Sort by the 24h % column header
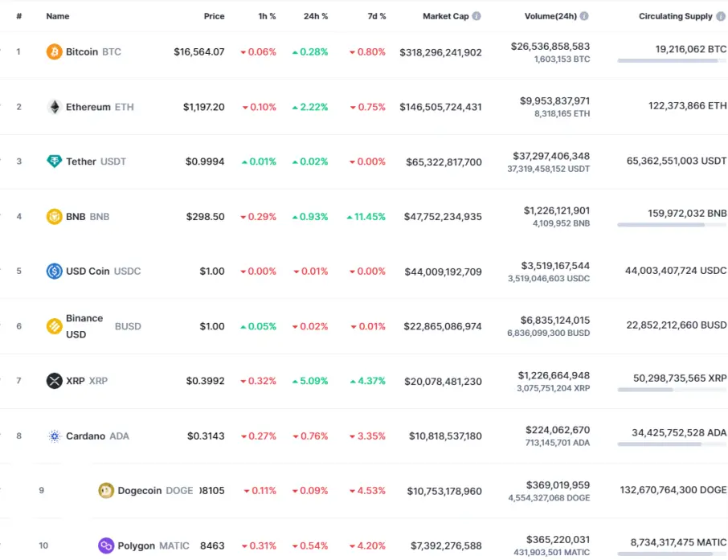This screenshot has width=728, height=560. pos(316,16)
